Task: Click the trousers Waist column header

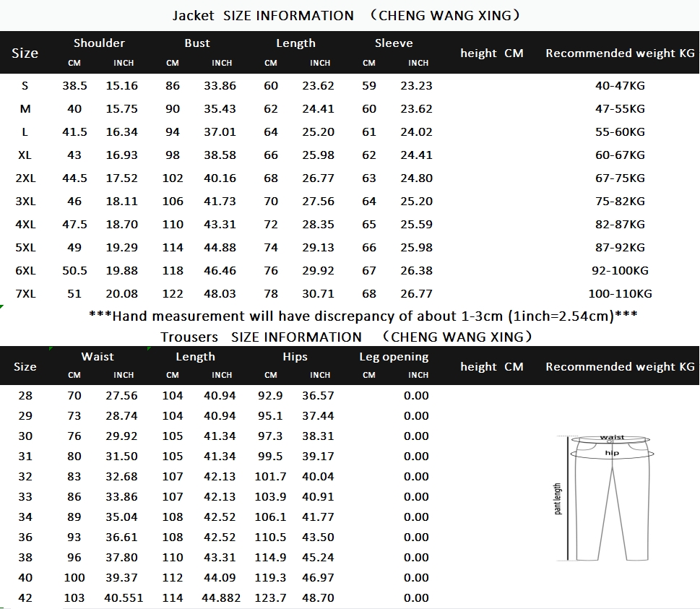Action: tap(98, 357)
